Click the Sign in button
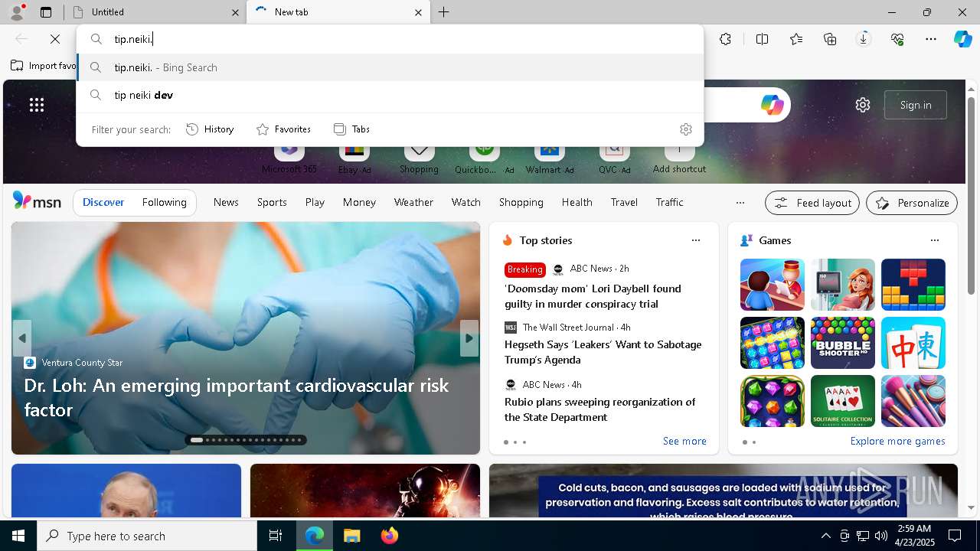The height and width of the screenshot is (551, 980). click(x=916, y=105)
